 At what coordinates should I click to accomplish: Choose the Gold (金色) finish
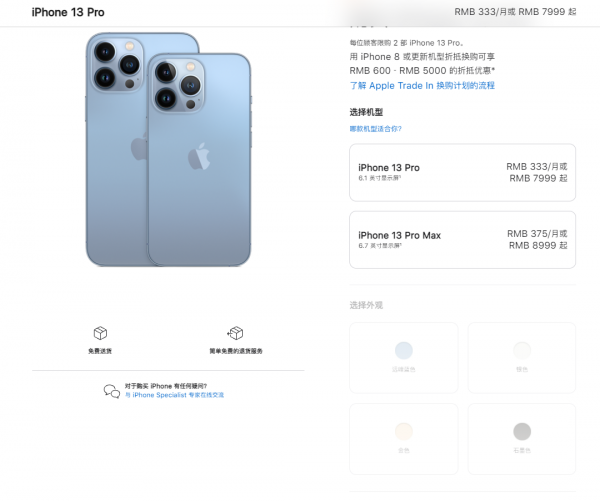pyautogui.click(x=404, y=439)
